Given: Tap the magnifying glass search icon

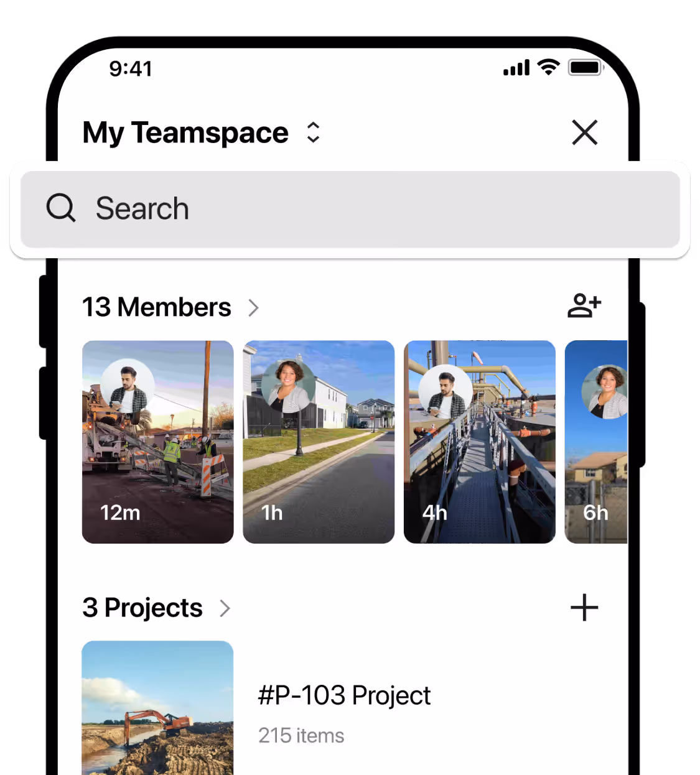Looking at the screenshot, I should click(61, 208).
